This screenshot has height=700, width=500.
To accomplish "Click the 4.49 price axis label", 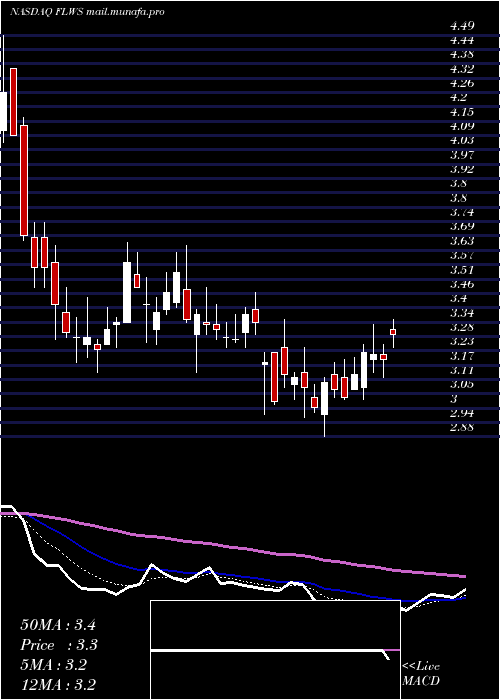I will pyautogui.click(x=462, y=26).
